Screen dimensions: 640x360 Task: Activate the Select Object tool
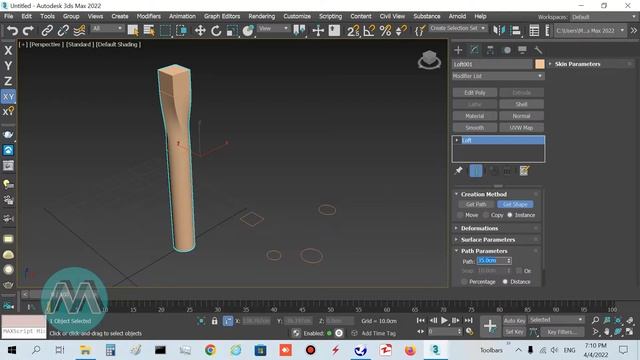pyautogui.click(x=133, y=31)
